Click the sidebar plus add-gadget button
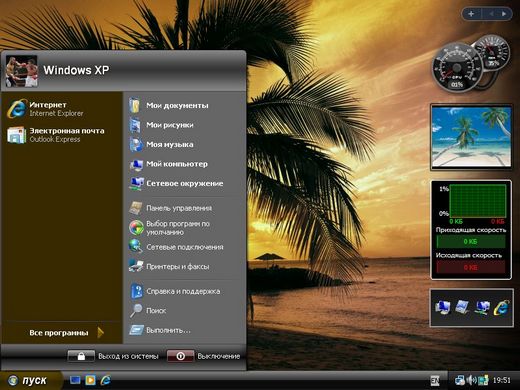This screenshot has width=520, height=390. [x=471, y=14]
